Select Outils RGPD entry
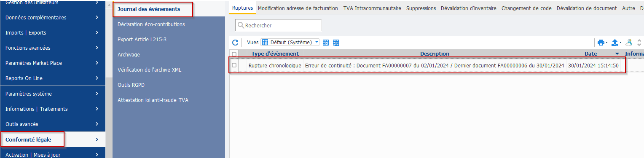This screenshot has width=644, height=158. [x=132, y=85]
